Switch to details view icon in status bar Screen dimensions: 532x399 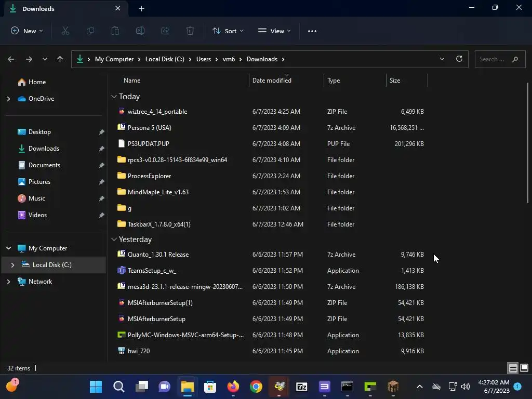coord(513,368)
